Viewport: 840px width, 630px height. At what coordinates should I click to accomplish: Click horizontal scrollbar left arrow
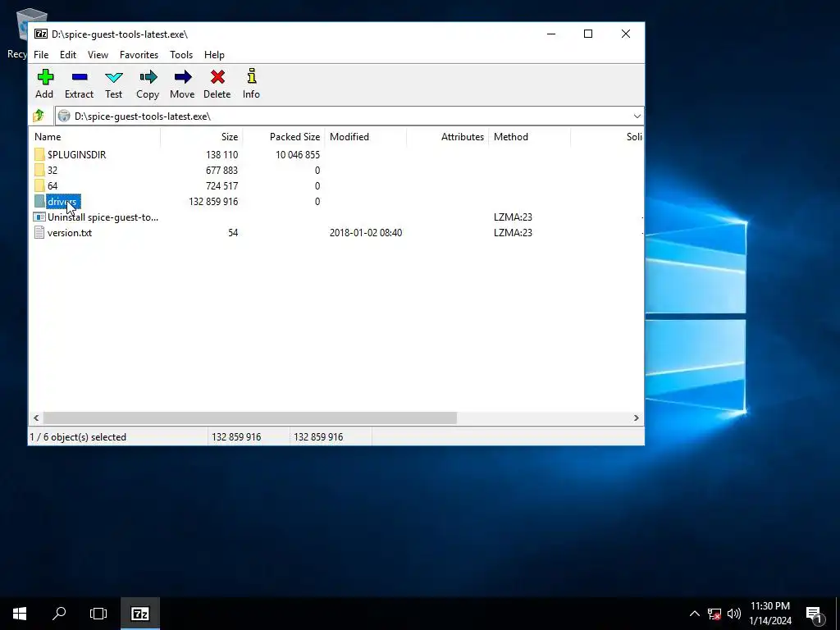36,418
